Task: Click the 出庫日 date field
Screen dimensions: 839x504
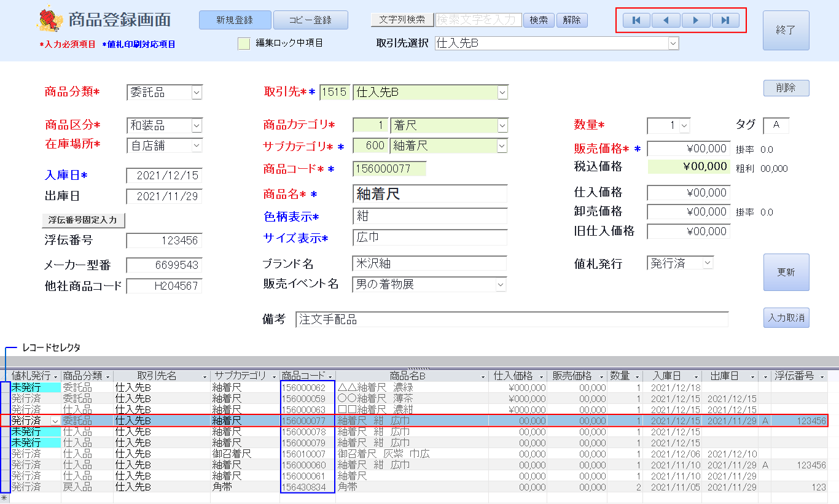Action: (164, 196)
